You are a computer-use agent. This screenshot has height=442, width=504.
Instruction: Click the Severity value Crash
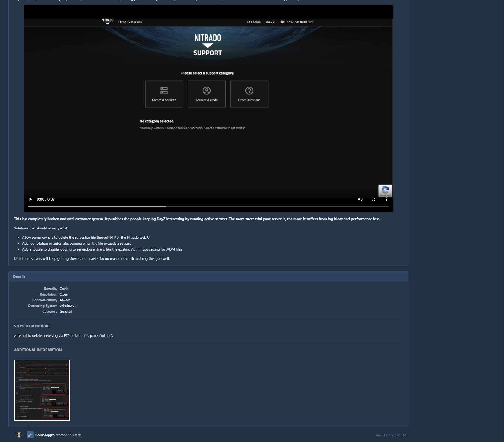pyautogui.click(x=64, y=289)
